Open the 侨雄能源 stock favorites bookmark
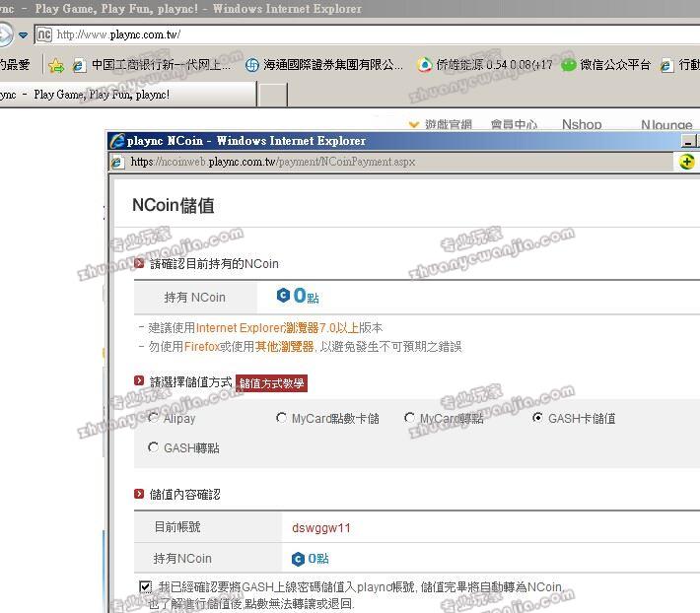This screenshot has width=700, height=613. (485, 65)
